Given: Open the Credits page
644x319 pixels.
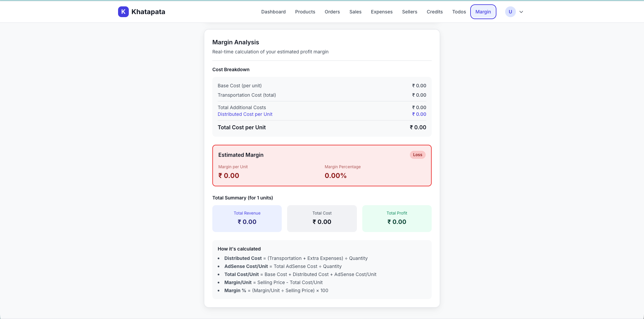Looking at the screenshot, I should (x=434, y=12).
